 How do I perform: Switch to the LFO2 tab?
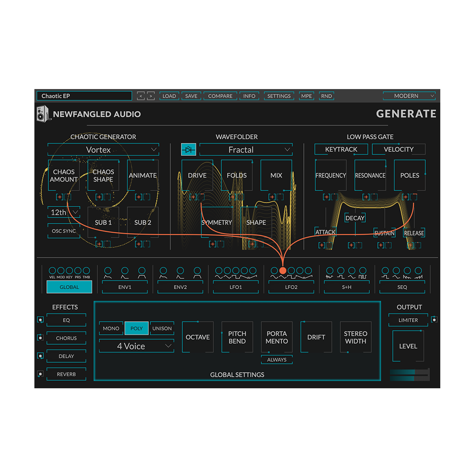[x=291, y=287]
